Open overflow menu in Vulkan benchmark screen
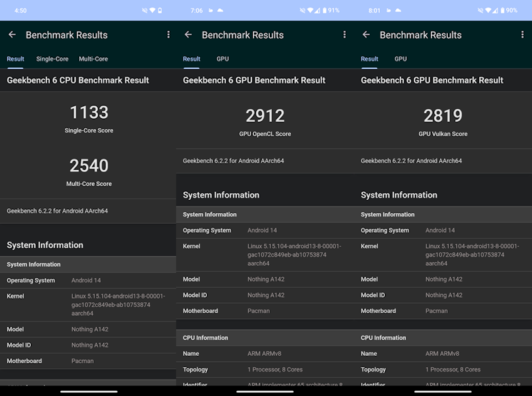 [522, 35]
